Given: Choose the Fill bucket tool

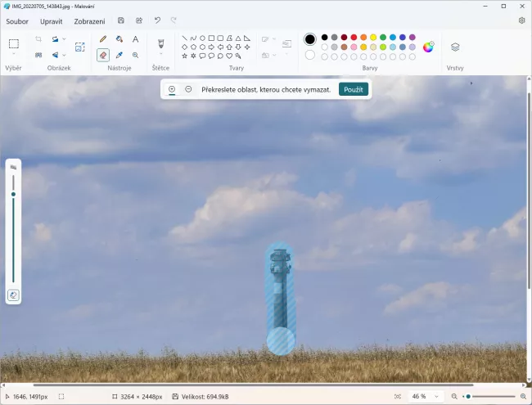Looking at the screenshot, I should [x=119, y=38].
